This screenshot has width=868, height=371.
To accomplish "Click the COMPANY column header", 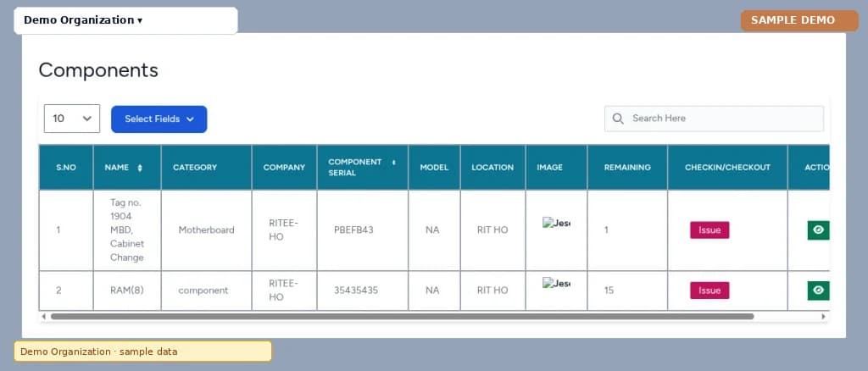I will click(285, 168).
